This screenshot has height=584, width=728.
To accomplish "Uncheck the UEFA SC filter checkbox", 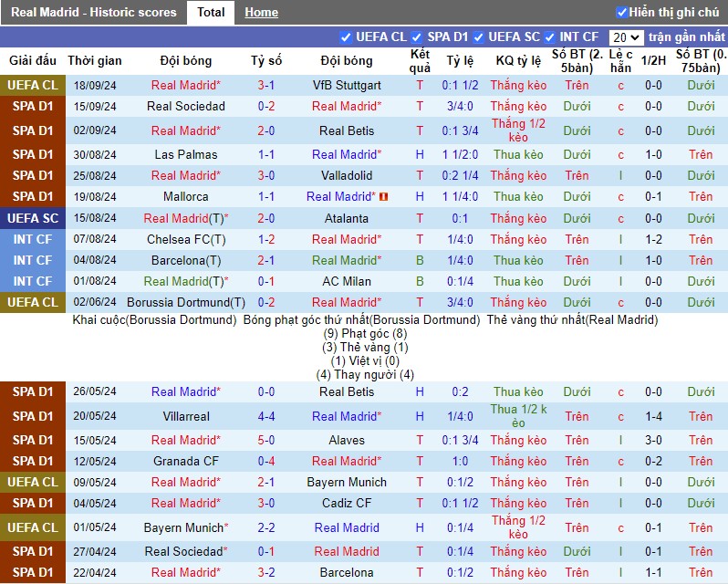I will click(478, 37).
